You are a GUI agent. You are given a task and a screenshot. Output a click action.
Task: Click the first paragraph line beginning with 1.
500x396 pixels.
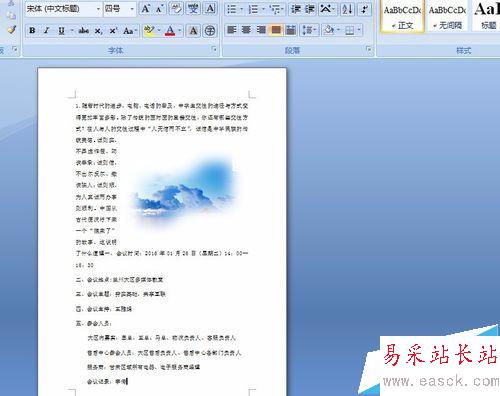[162, 106]
